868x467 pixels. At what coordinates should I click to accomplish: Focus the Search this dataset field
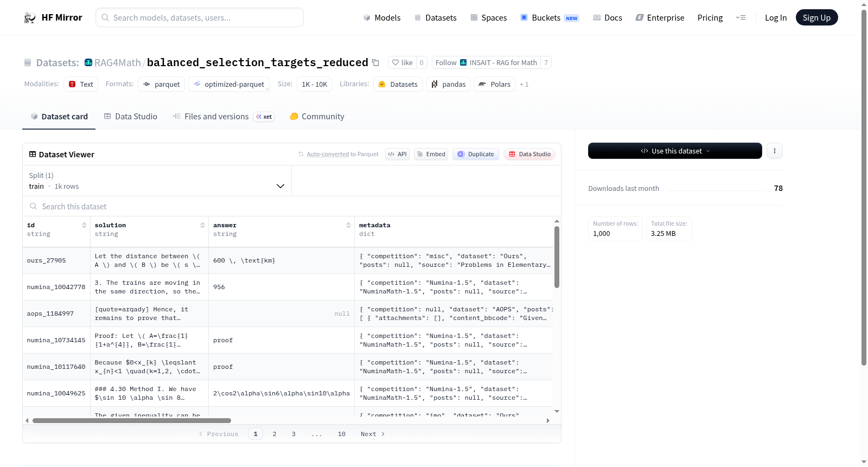(292, 207)
